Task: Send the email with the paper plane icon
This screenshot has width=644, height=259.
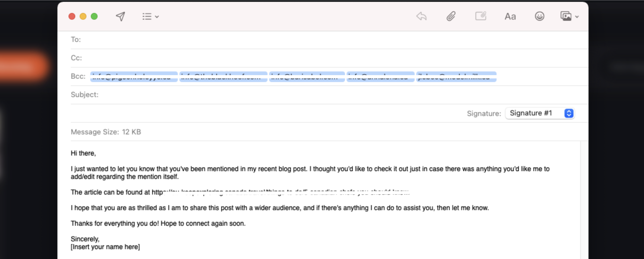Action: pos(120,16)
